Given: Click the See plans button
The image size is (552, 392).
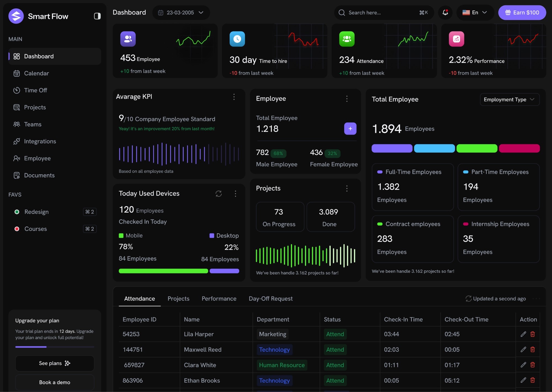Looking at the screenshot, I should tap(55, 363).
